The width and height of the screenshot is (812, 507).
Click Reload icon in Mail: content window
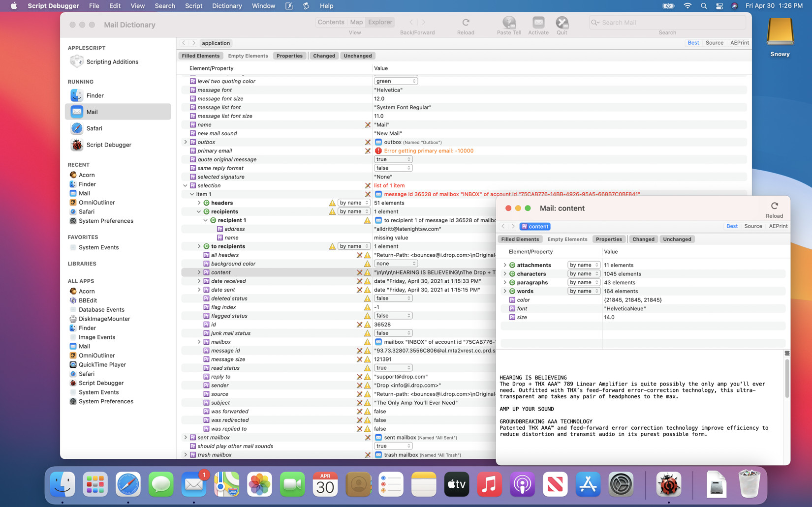(775, 206)
